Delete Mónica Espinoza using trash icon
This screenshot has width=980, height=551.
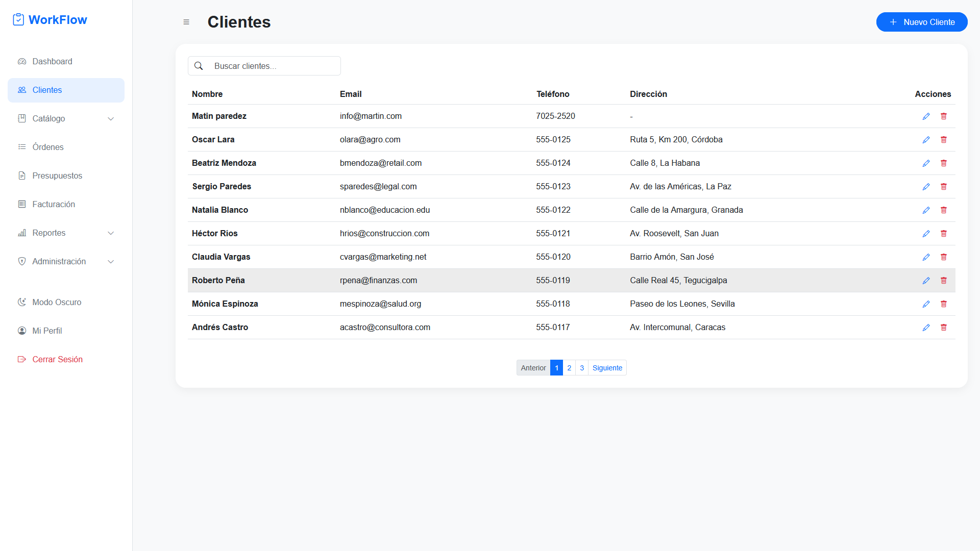tap(943, 304)
